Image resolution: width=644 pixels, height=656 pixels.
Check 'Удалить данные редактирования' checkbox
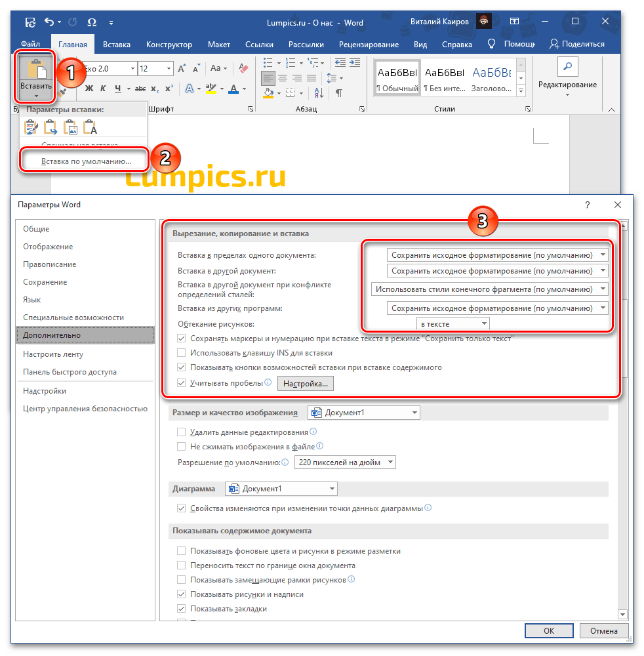coord(182,432)
